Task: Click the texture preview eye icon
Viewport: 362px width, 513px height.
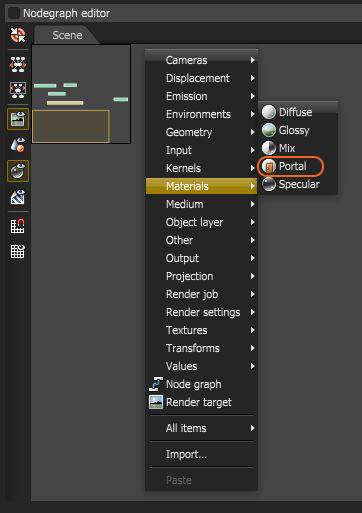Action: (x=18, y=197)
